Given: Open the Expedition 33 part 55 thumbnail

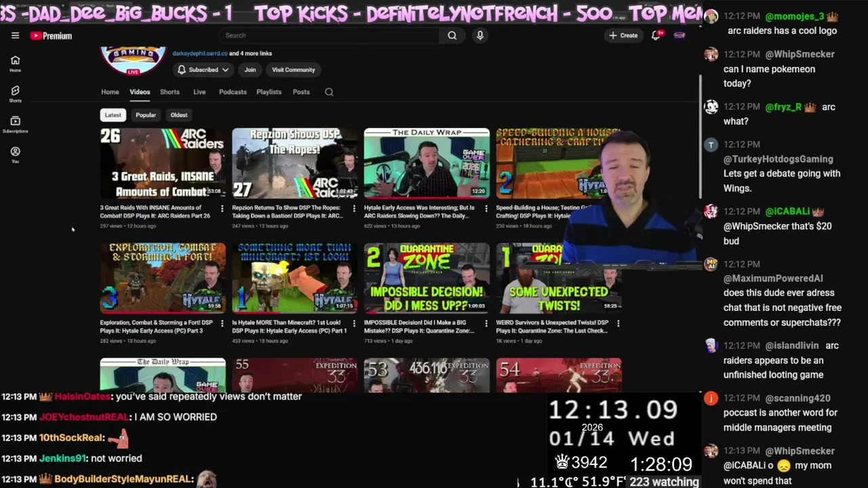Looking at the screenshot, I should [x=295, y=375].
